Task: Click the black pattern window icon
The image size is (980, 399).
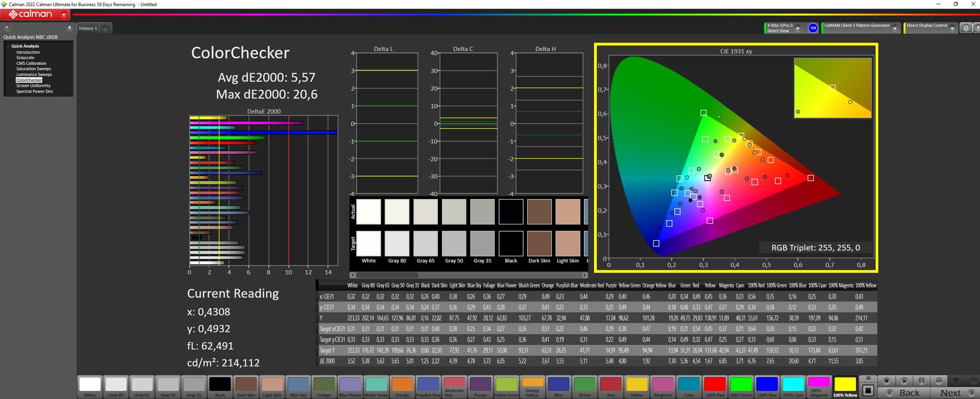Action: pyautogui.click(x=868, y=391)
